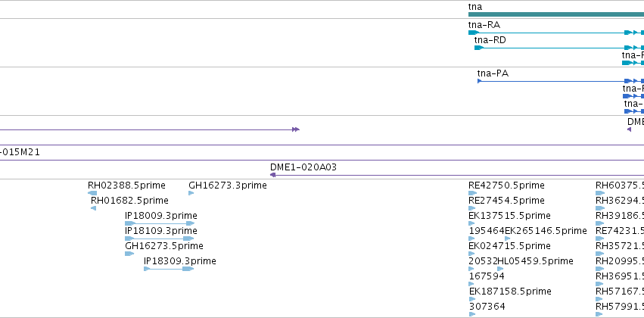Select the tna-RD transcript first exon glyph
Image resolution: width=644 pixels, height=318 pixels.
tap(479, 48)
